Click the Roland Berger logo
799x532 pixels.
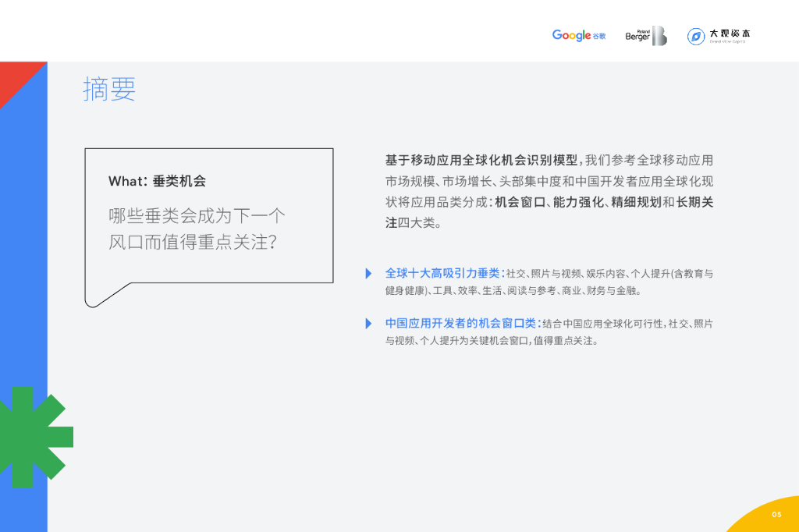click(x=645, y=36)
